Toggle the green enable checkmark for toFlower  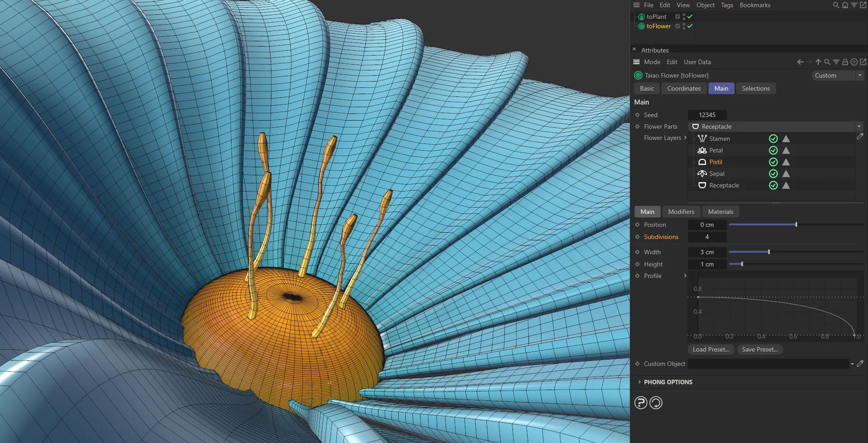[x=690, y=26]
